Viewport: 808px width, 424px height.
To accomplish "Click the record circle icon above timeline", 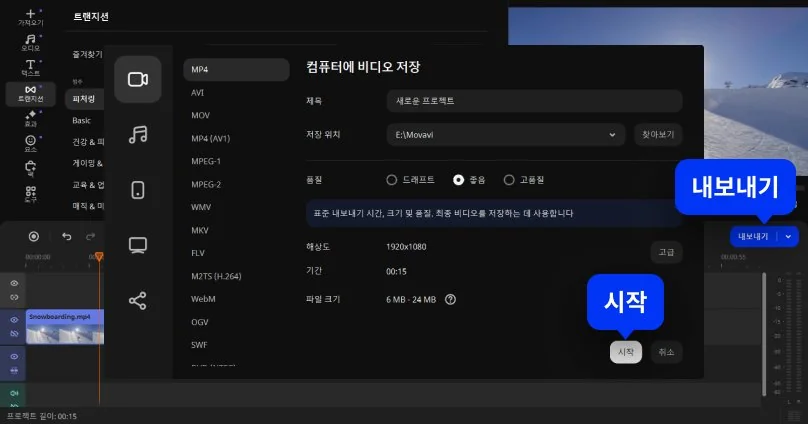I will pos(33,236).
